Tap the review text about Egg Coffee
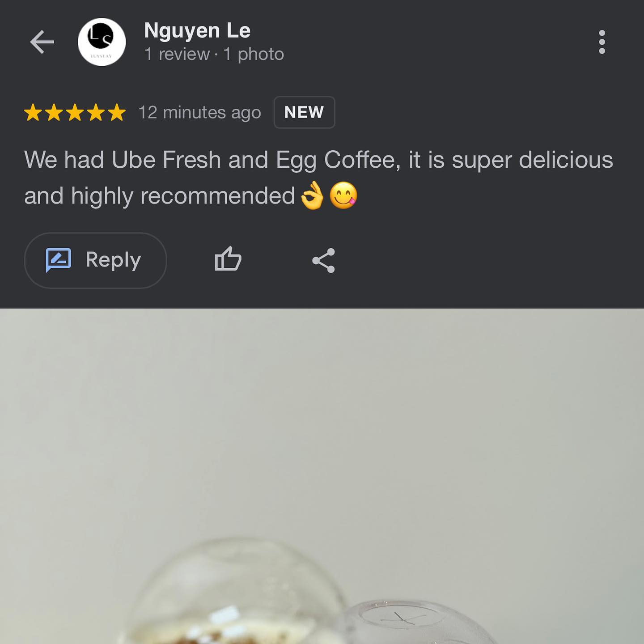The image size is (644, 644). tap(318, 178)
